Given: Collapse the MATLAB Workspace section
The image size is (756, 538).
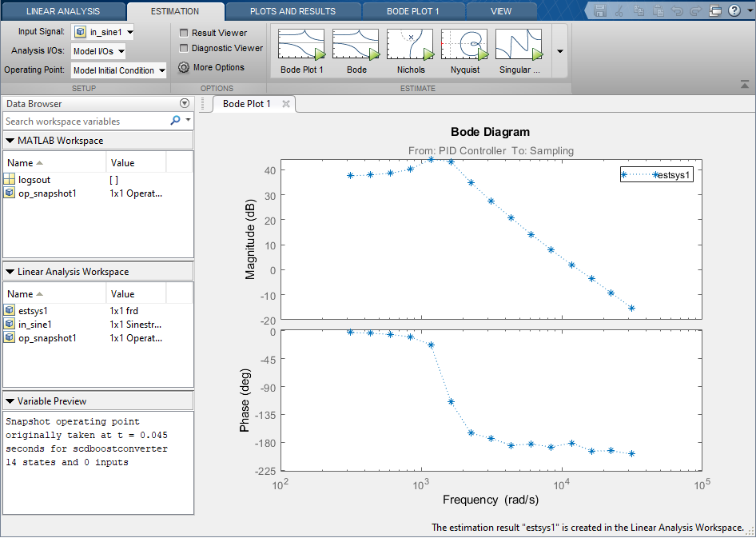Looking at the screenshot, I should coord(10,141).
